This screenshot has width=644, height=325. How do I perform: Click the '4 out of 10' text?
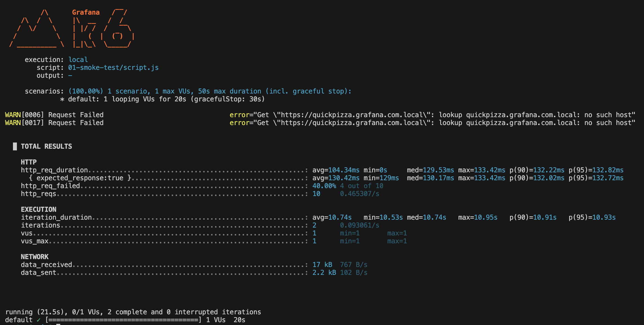(362, 186)
